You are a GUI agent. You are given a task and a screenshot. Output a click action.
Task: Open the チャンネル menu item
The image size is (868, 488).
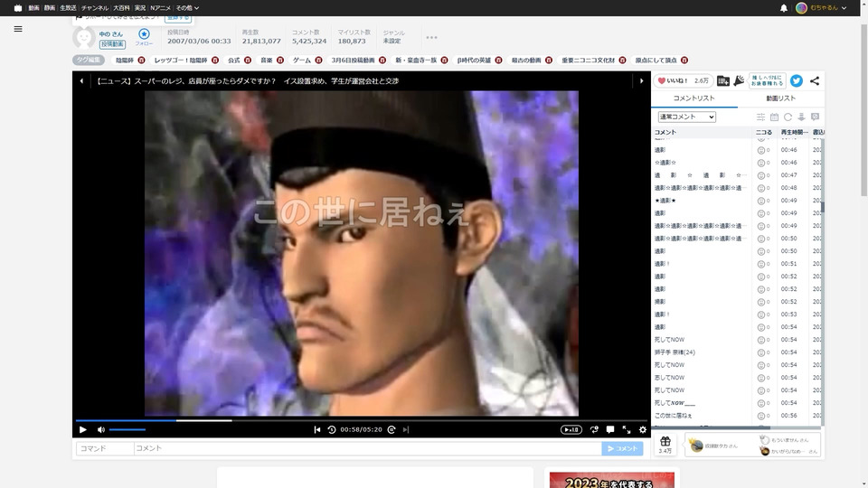pos(95,8)
